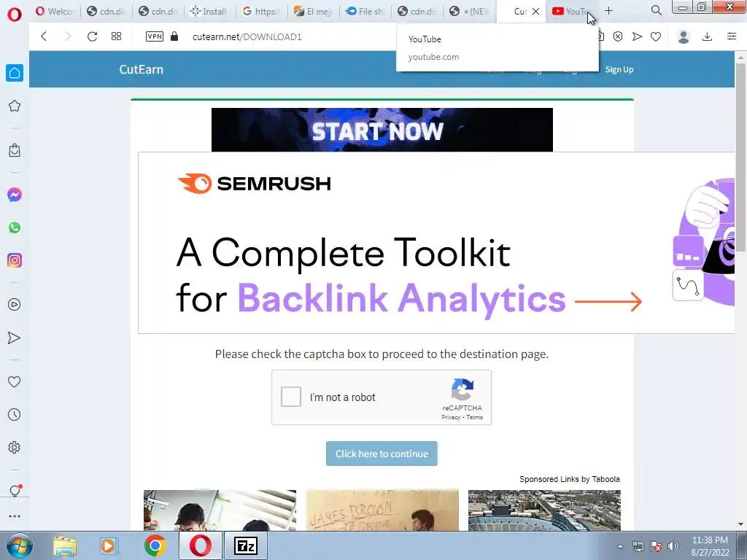This screenshot has height=560, width=747.
Task: Open Easy Setup sliders icon
Action: [732, 36]
